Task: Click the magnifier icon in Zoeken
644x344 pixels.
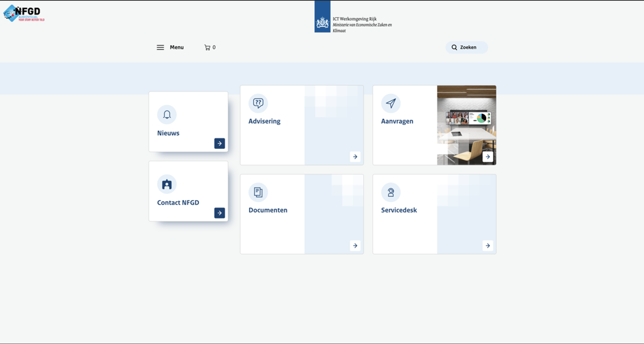Action: [x=454, y=47]
